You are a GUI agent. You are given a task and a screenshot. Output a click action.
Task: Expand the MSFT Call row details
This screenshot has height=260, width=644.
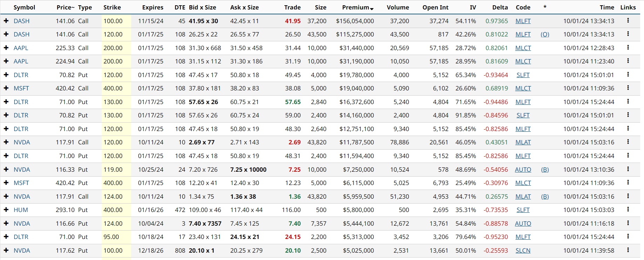6,88
